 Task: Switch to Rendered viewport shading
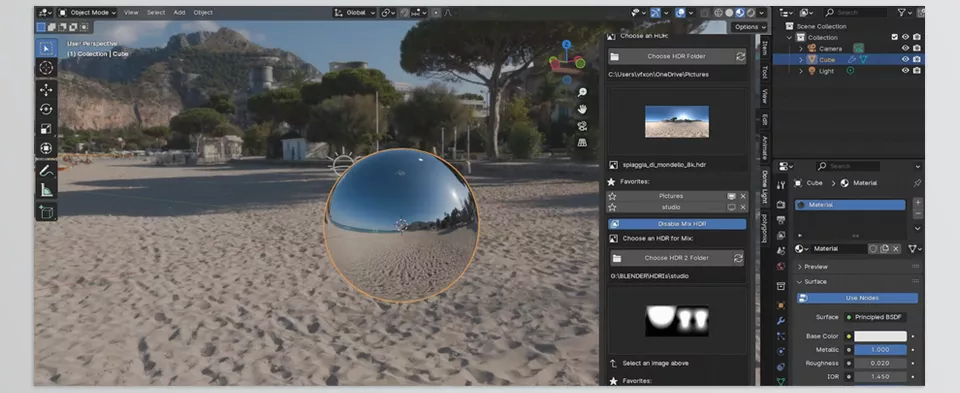tap(751, 13)
